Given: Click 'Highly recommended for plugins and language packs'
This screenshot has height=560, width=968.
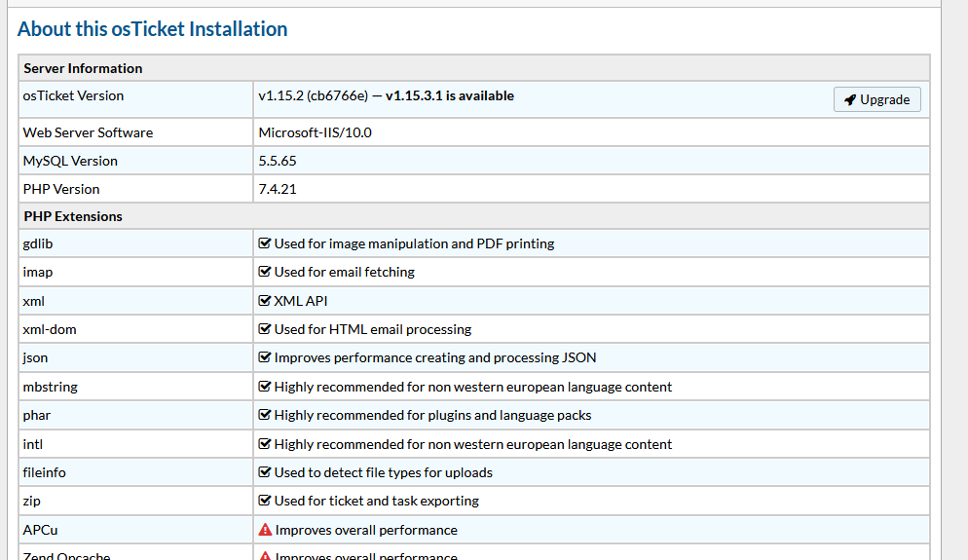Looking at the screenshot, I should click(432, 416).
